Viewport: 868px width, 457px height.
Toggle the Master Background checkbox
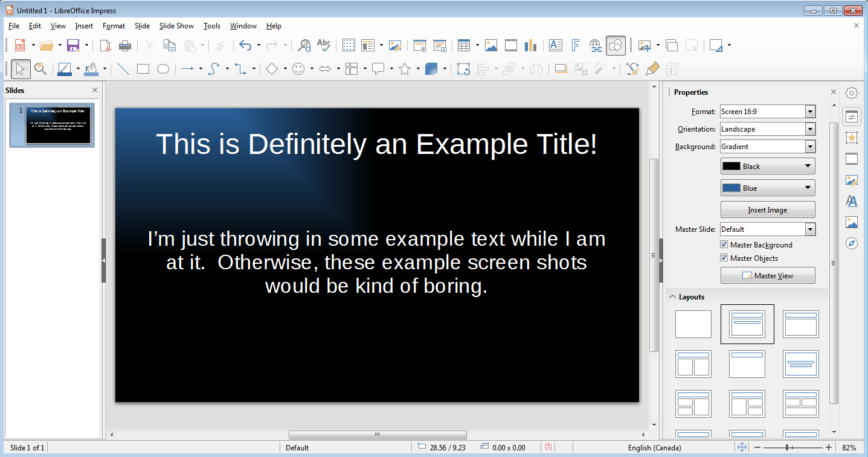[724, 244]
